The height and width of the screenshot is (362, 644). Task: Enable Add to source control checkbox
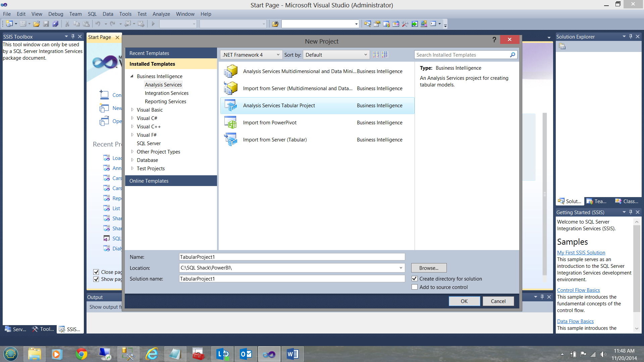coord(415,287)
